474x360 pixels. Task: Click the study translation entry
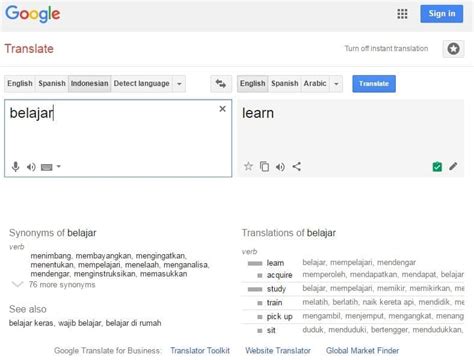tap(276, 289)
